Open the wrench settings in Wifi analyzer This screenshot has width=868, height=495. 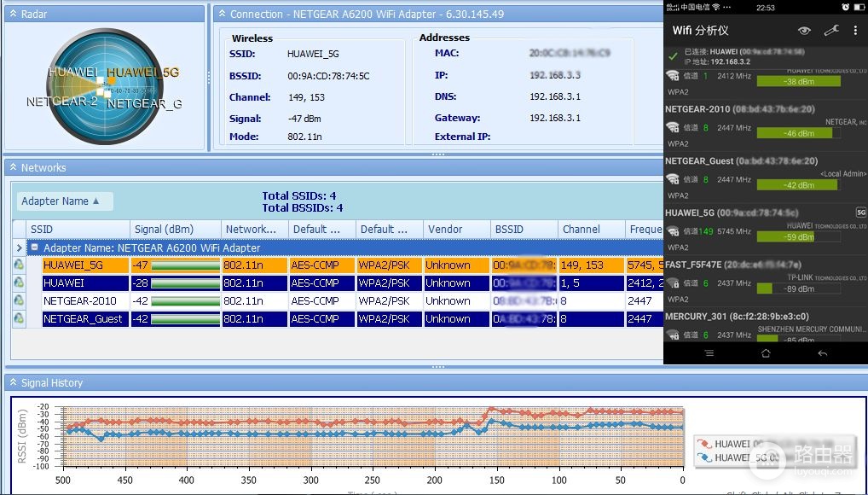tap(831, 31)
